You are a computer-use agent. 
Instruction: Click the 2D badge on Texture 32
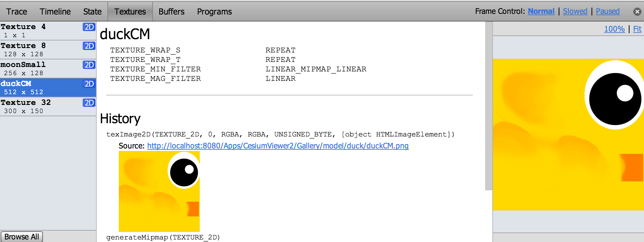(x=89, y=103)
